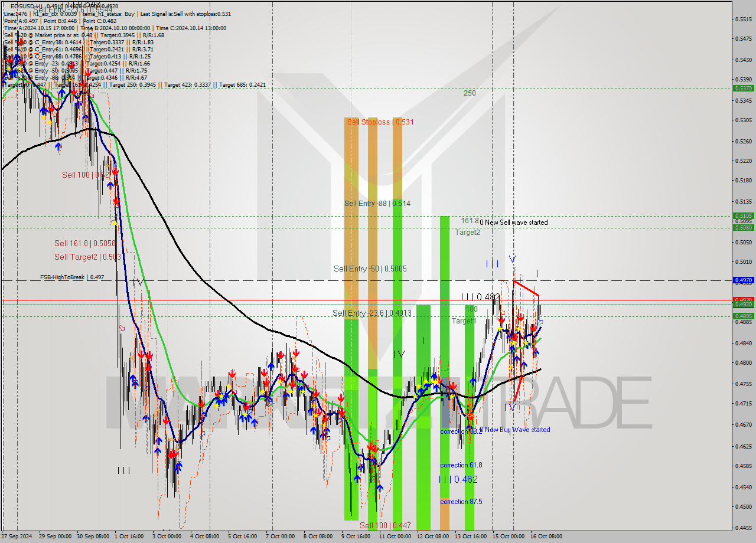
Task: Click the 'Target 685: 0.2421' text
Action: 242,85
